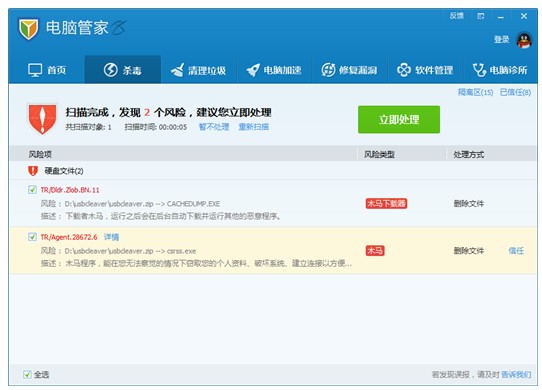The width and height of the screenshot is (542, 390).
Task: Uncheck the TR/Dldr.Zlob.BN.11 checkbox
Action: 32,189
